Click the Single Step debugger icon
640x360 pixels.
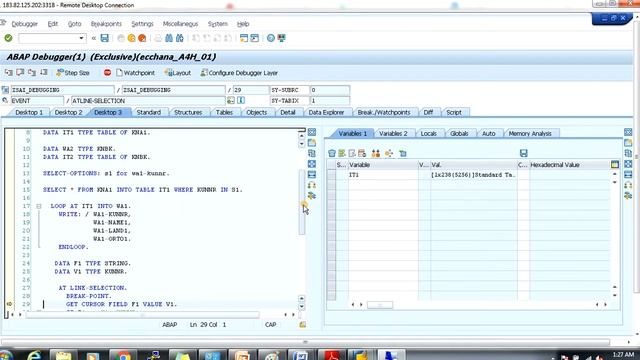9,73
